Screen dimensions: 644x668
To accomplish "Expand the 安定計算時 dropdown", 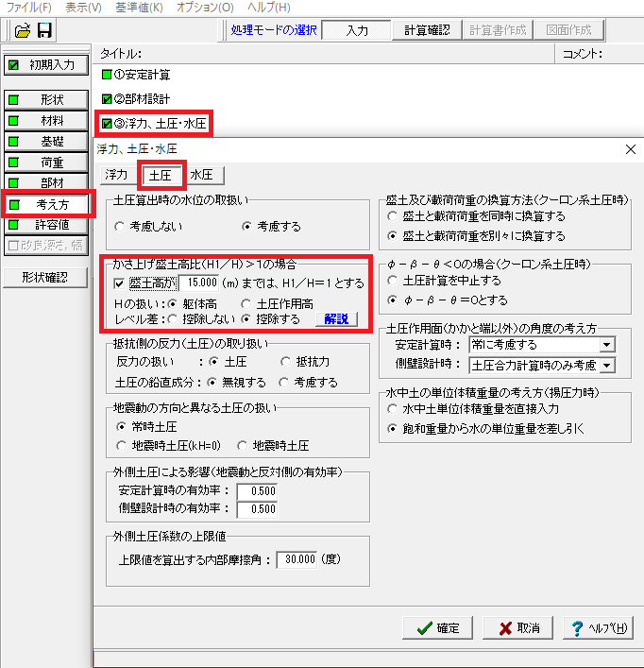I will (x=607, y=345).
